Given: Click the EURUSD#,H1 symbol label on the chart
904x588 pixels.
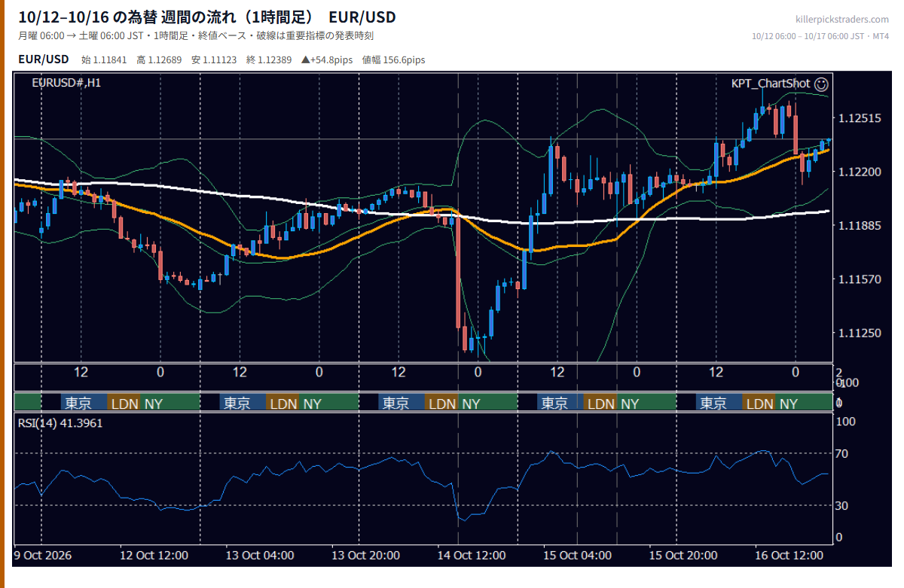Looking at the screenshot, I should point(66,83).
